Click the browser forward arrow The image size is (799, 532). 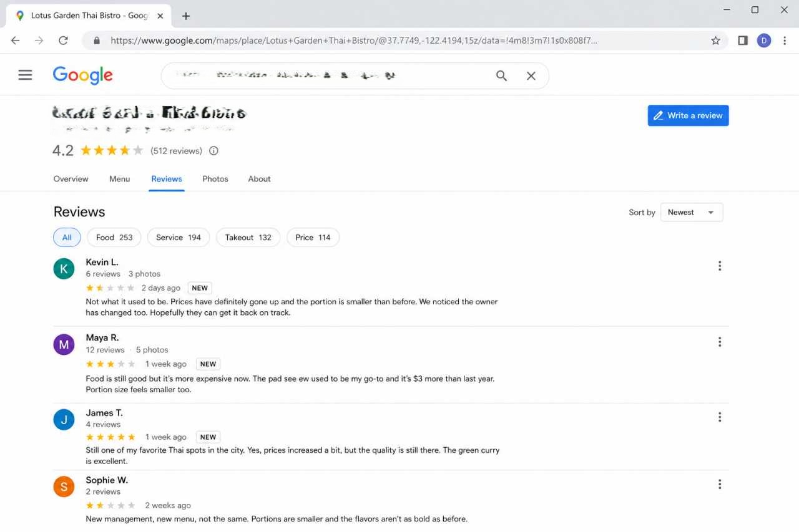coord(39,41)
